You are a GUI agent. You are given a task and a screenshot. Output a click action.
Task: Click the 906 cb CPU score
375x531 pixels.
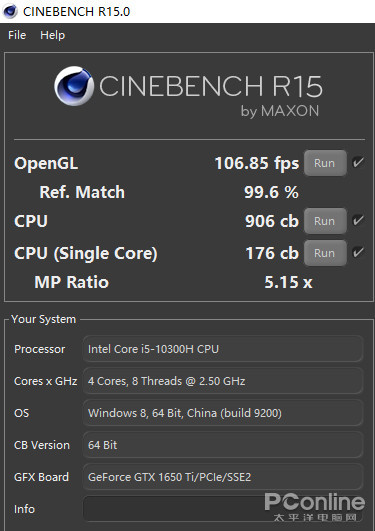pos(272,221)
